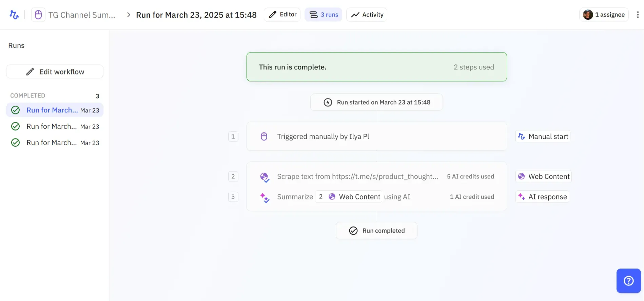This screenshot has height=301, width=644.
Task: Switch to the 3 runs tab
Action: [323, 15]
